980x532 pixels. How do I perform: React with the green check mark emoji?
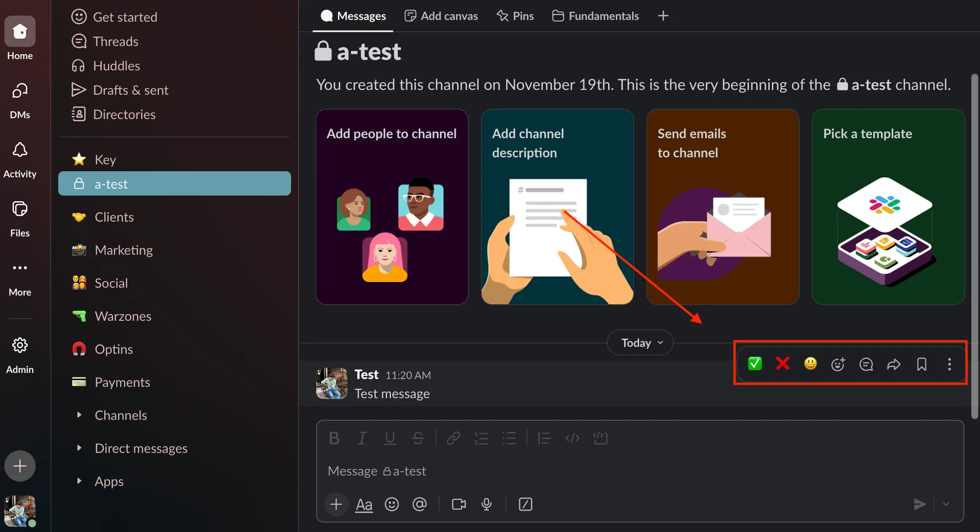point(755,364)
